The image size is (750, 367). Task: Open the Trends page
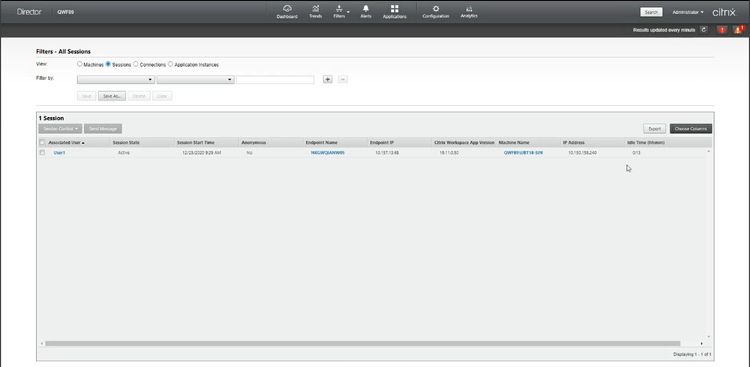pyautogui.click(x=315, y=11)
